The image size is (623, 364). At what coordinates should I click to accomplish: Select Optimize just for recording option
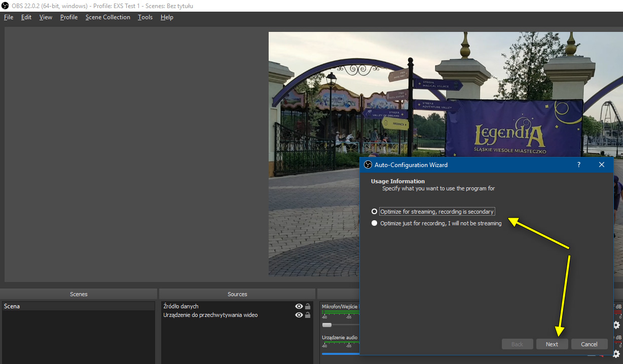pyautogui.click(x=436, y=223)
